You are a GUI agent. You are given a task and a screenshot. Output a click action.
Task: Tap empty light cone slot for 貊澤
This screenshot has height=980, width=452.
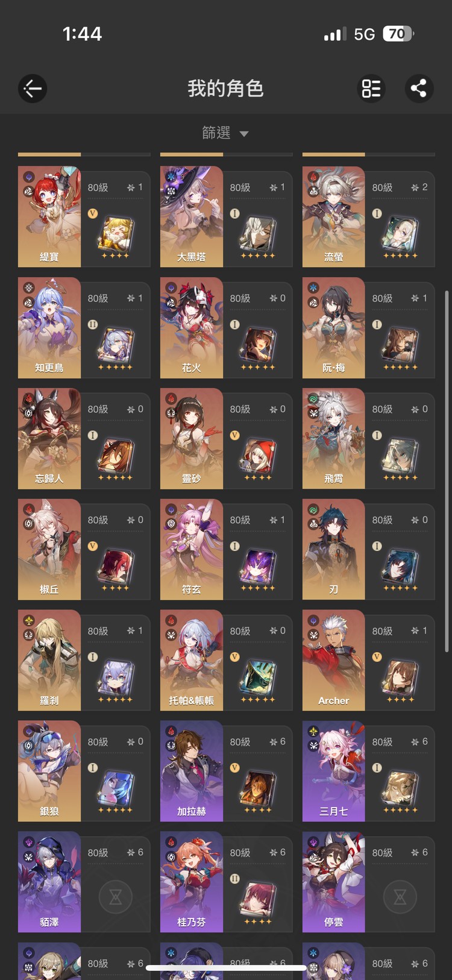pyautogui.click(x=116, y=897)
